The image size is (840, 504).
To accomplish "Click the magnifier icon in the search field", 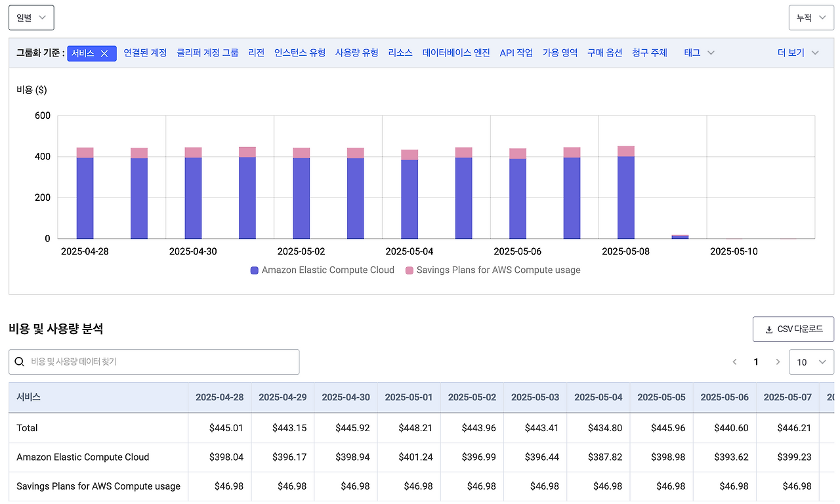I will point(20,362).
